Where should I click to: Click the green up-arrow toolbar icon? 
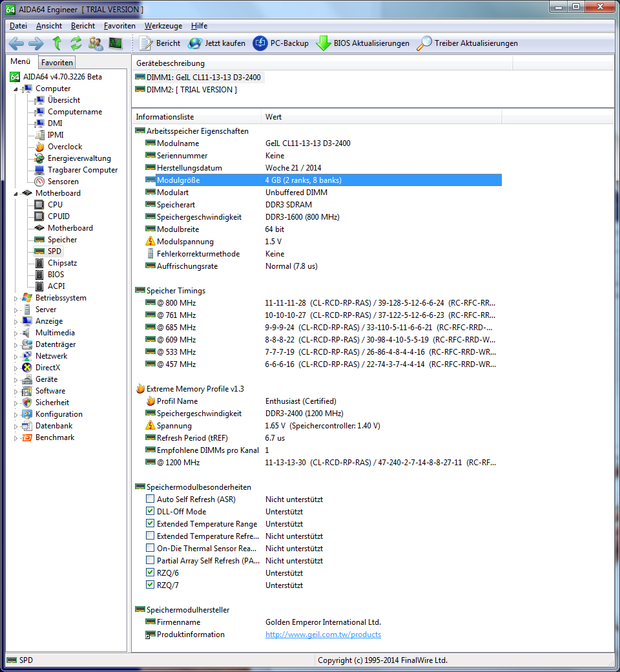point(57,43)
